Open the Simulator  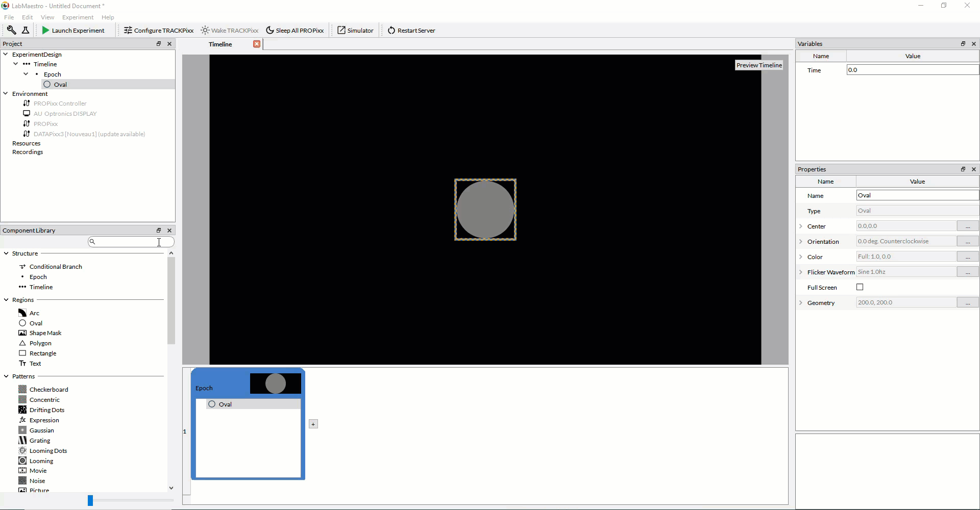point(355,31)
